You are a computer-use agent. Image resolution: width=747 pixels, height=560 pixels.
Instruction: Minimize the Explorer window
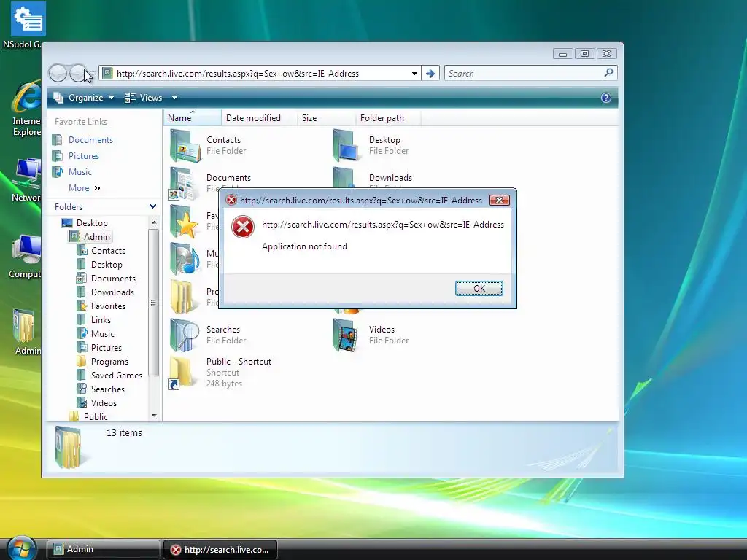562,54
